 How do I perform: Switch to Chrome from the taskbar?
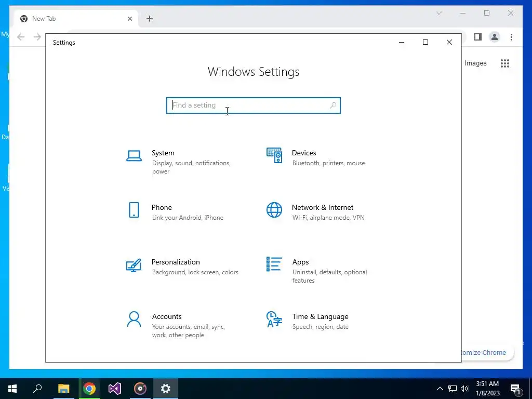pos(89,389)
